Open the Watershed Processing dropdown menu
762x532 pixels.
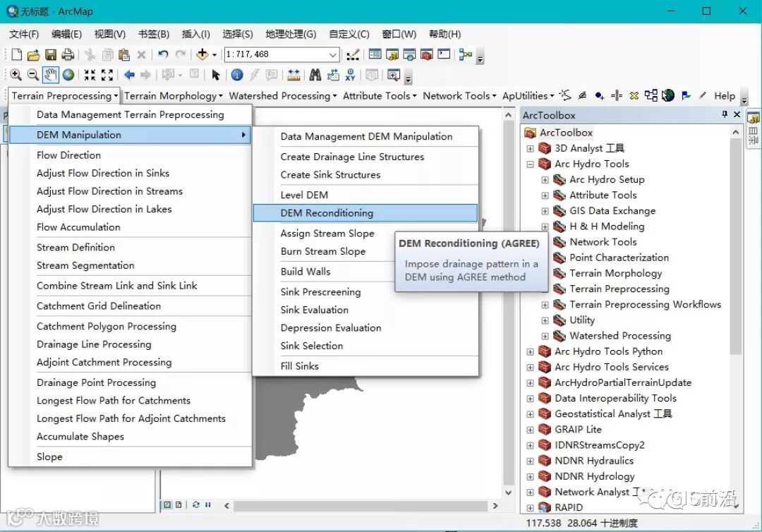pos(283,96)
